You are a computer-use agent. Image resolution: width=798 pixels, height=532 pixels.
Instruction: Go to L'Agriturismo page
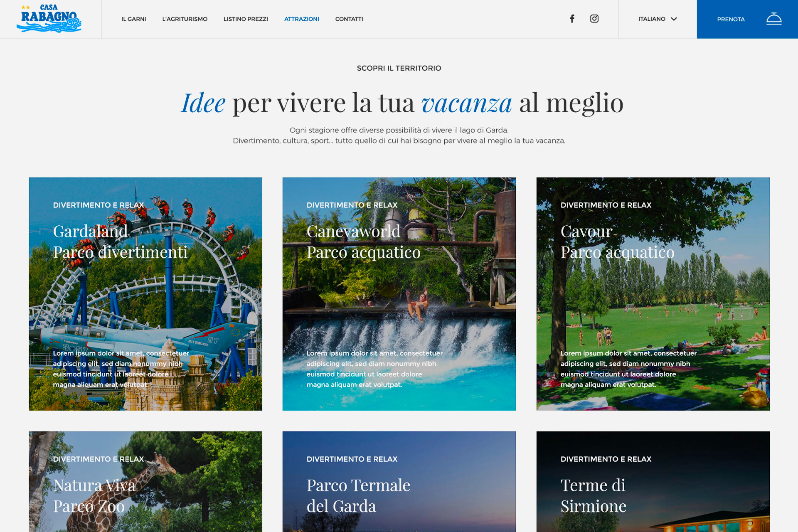point(185,19)
